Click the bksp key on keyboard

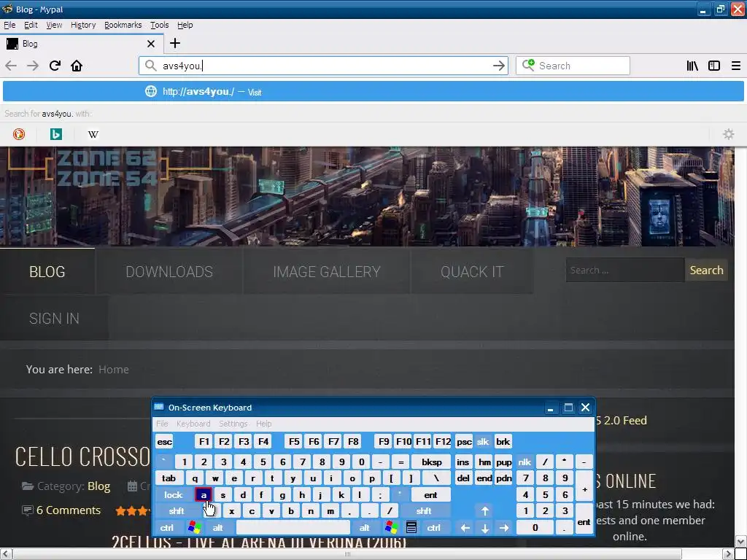click(x=432, y=462)
